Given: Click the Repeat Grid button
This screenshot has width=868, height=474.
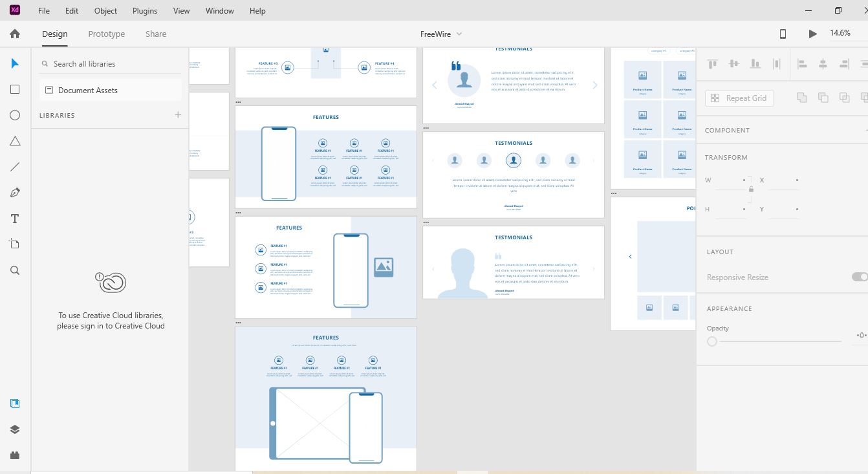Looking at the screenshot, I should pyautogui.click(x=739, y=98).
